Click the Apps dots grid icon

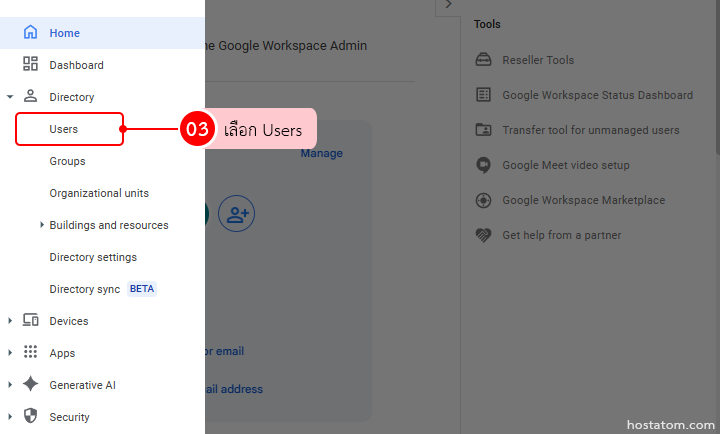(x=30, y=352)
